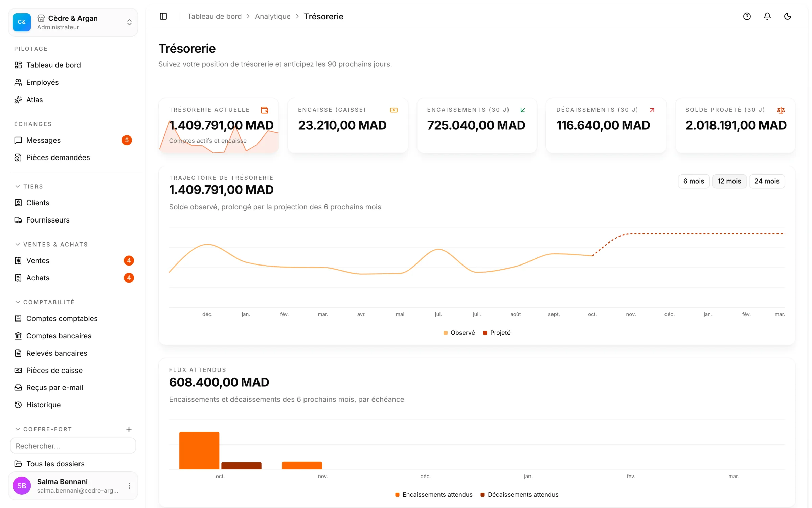
Task: Focus the Rechercher search field
Action: pyautogui.click(x=73, y=446)
